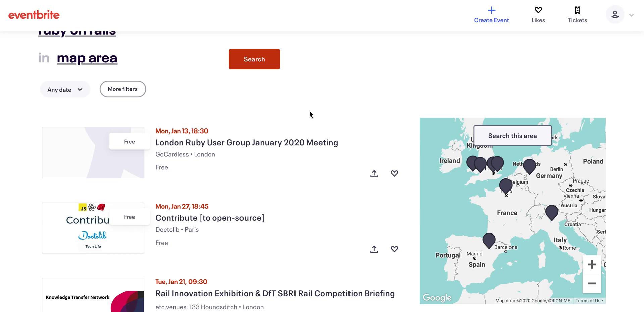Click 'Mon, Jan 13, 18:30' date text

pyautogui.click(x=181, y=131)
